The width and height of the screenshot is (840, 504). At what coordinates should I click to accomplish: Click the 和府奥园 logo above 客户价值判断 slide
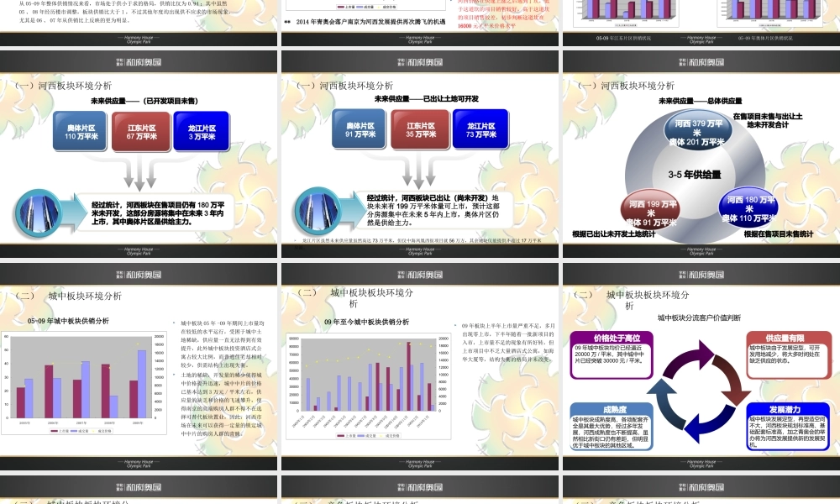(701, 275)
